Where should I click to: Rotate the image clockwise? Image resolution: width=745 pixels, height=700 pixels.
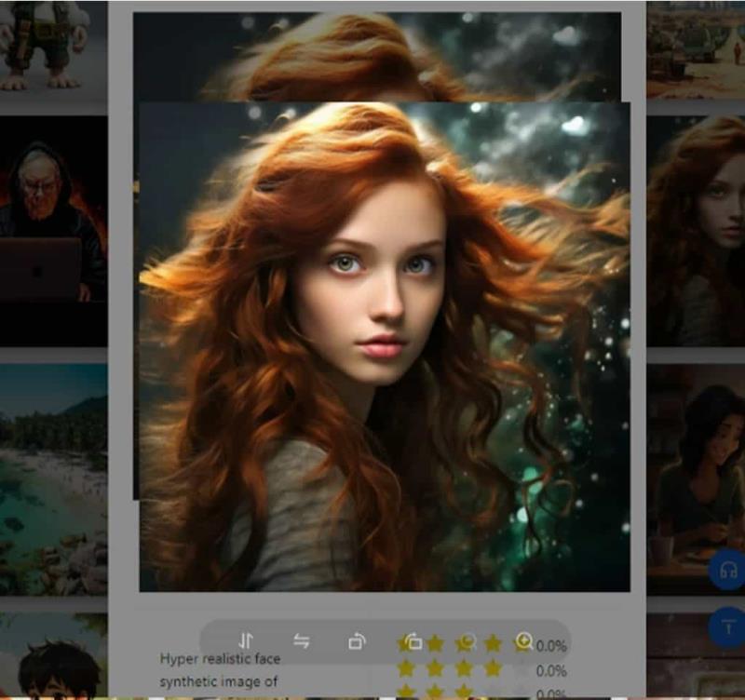tap(358, 641)
